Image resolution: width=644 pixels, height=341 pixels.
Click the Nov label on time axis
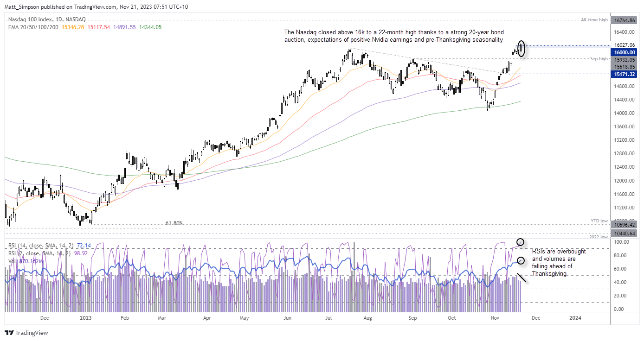point(495,318)
